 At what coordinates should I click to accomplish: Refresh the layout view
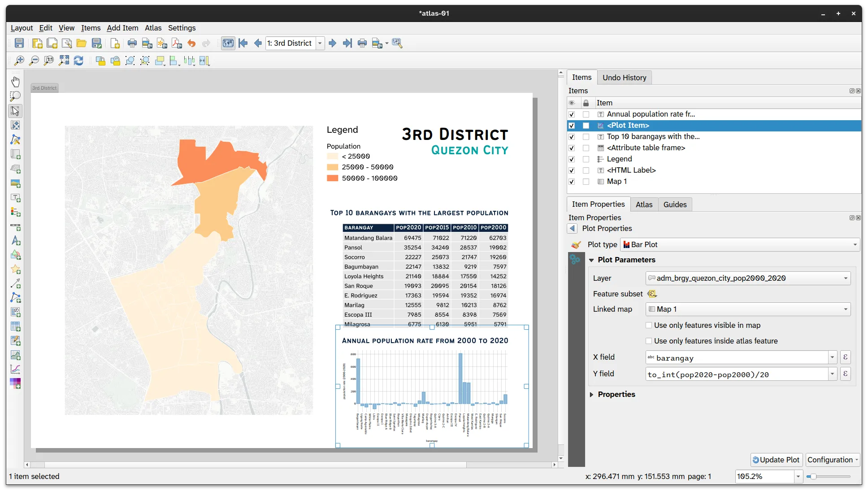click(x=78, y=61)
